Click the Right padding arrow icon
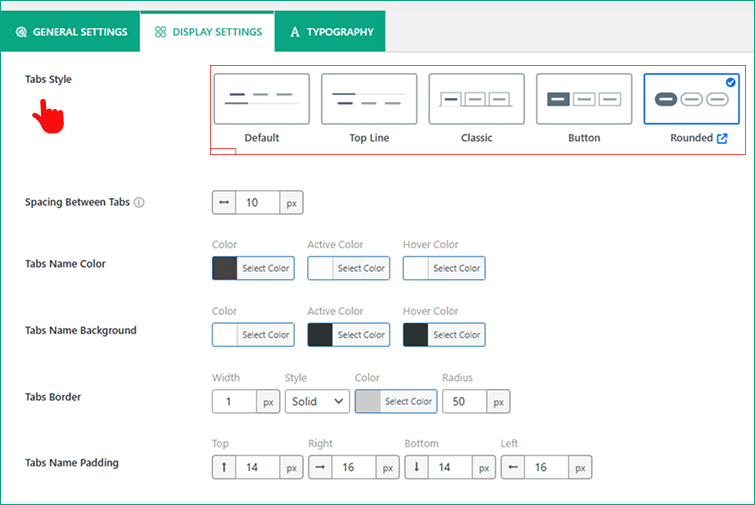 [x=320, y=467]
